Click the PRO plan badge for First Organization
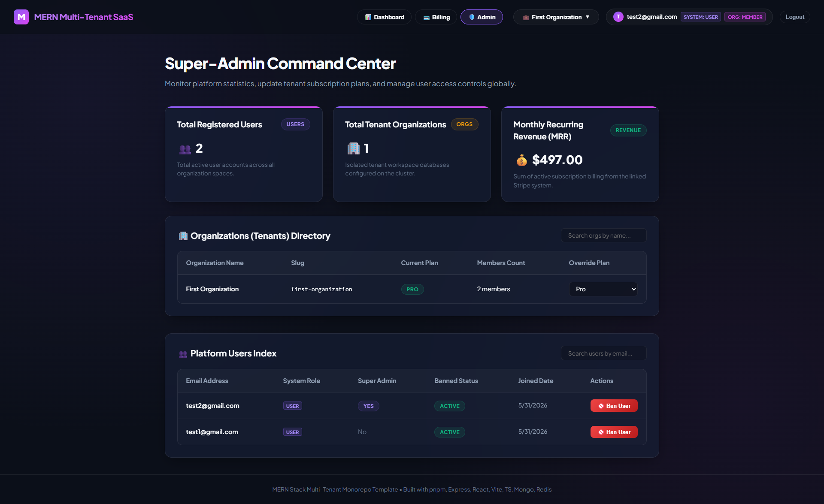Image resolution: width=824 pixels, height=504 pixels. (412, 290)
